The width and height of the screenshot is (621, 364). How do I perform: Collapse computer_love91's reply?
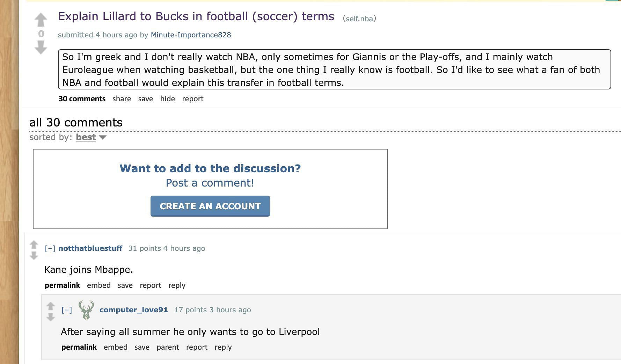[x=67, y=310]
